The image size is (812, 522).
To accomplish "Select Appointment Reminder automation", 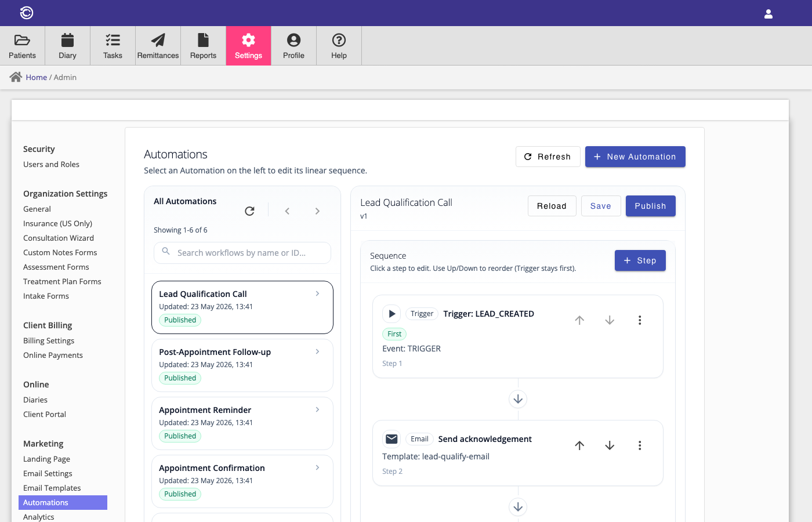I will click(242, 423).
